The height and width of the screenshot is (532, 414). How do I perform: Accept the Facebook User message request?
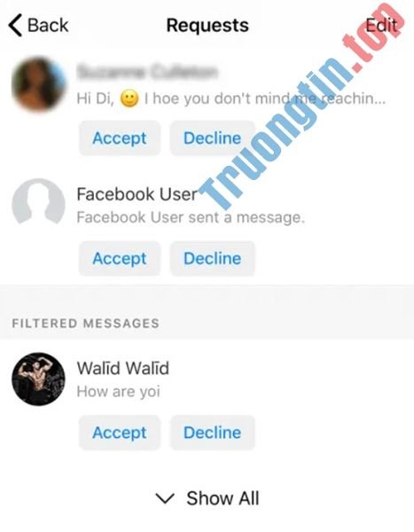[120, 259]
